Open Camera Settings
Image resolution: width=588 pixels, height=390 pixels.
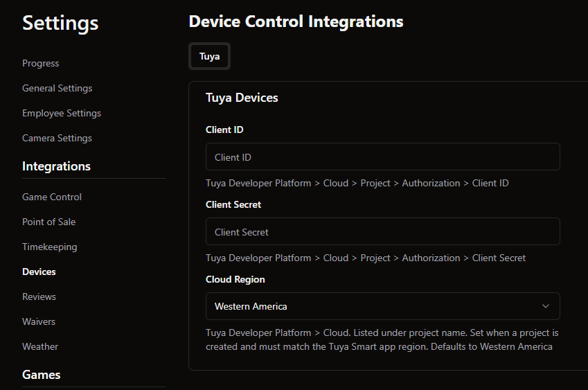57,138
